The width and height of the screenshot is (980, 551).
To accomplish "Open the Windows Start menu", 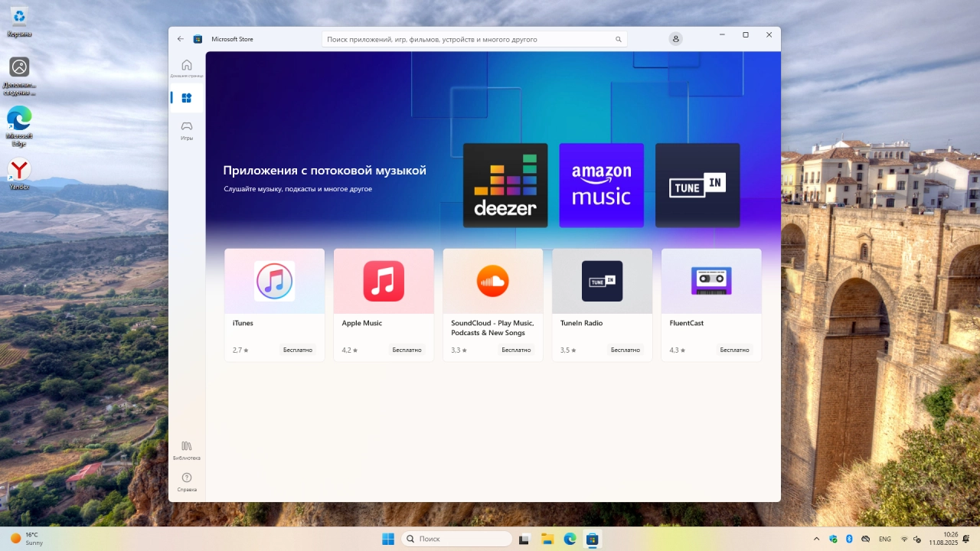I will coord(388,539).
